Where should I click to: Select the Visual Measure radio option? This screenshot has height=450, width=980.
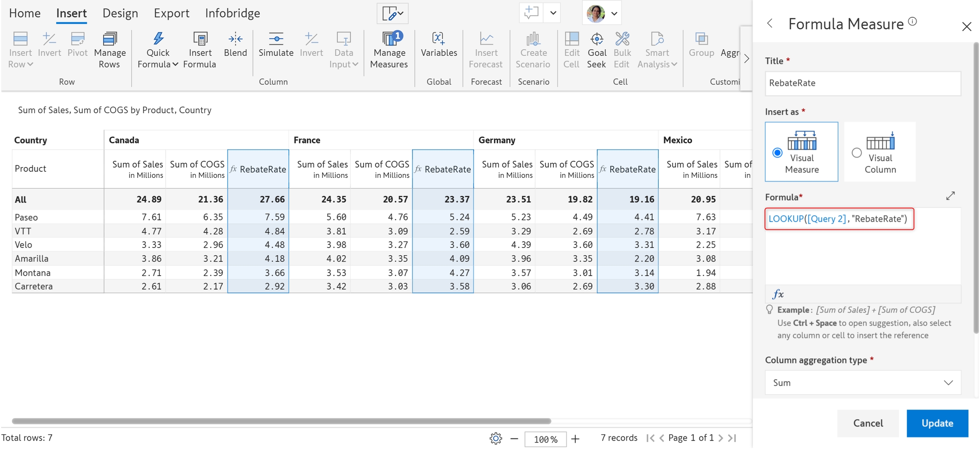777,153
